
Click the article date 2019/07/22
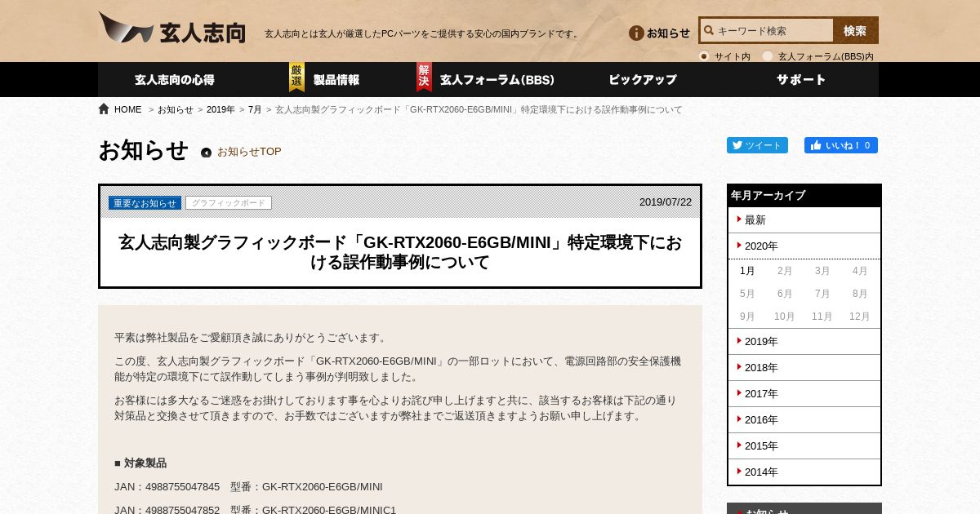666,202
